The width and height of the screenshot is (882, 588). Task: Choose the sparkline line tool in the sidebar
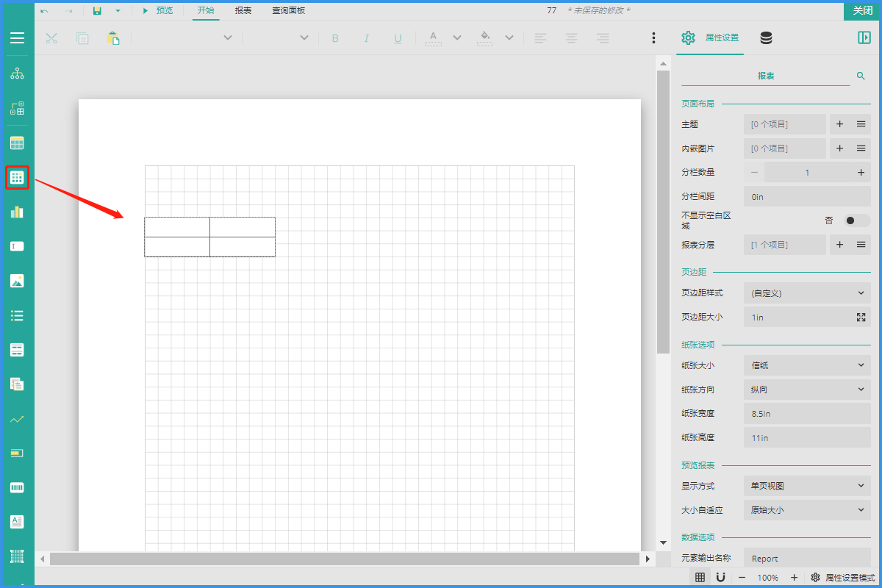pos(17,419)
